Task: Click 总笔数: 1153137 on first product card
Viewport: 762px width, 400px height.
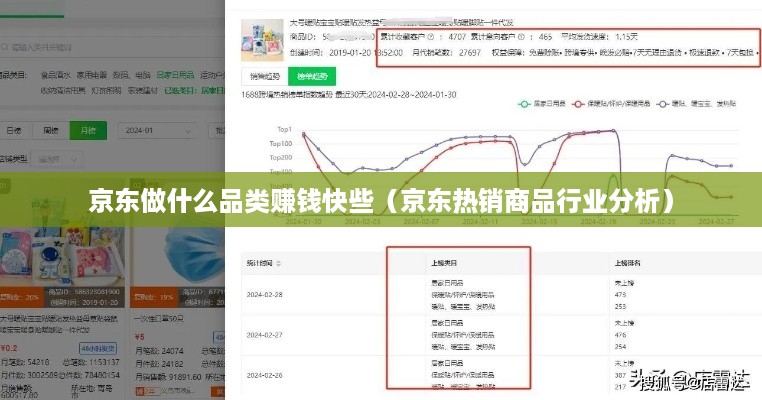Action: coord(91,363)
